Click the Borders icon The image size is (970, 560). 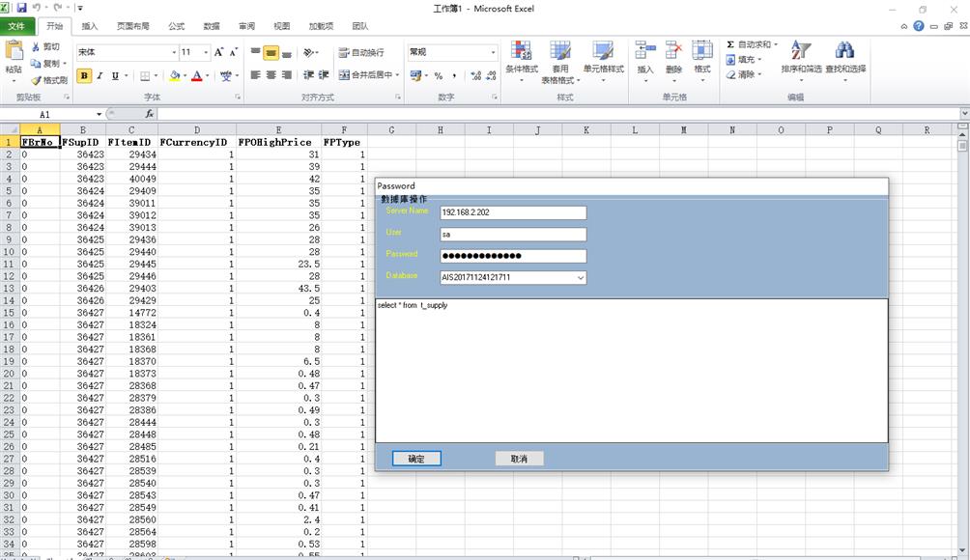[x=145, y=75]
